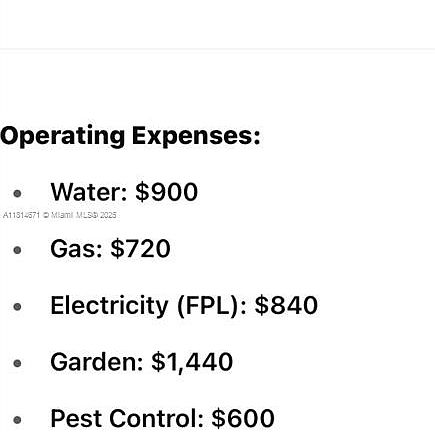
Task: Click the word "Expenses:" in the heading
Action: (196, 136)
